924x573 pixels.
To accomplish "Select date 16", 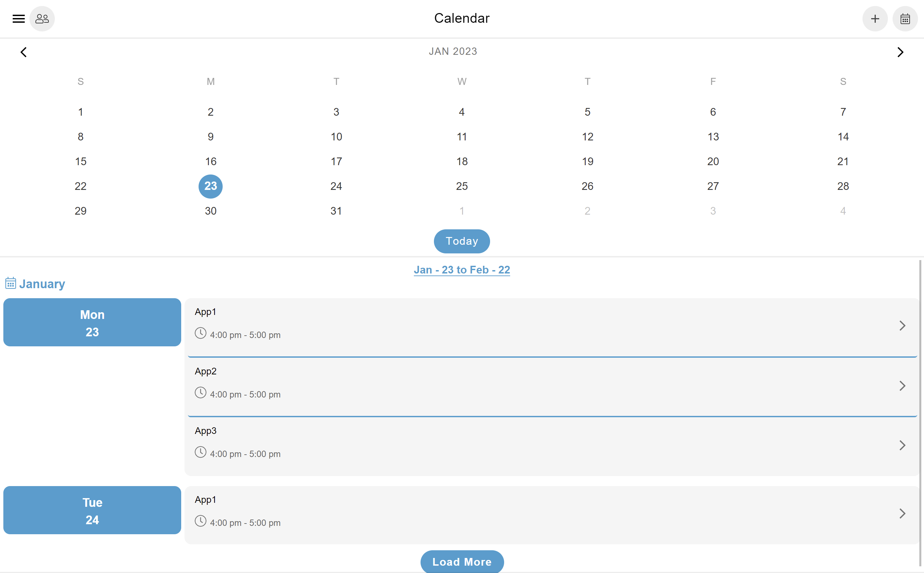I will [x=211, y=161].
